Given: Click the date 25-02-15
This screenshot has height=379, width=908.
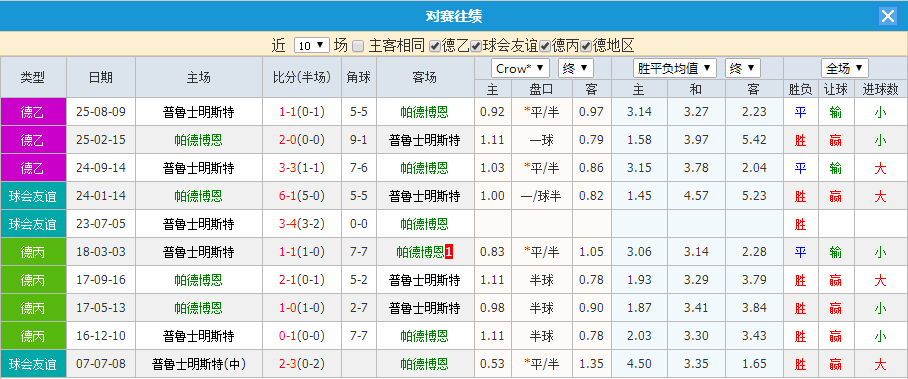Looking at the screenshot, I should (101, 140).
